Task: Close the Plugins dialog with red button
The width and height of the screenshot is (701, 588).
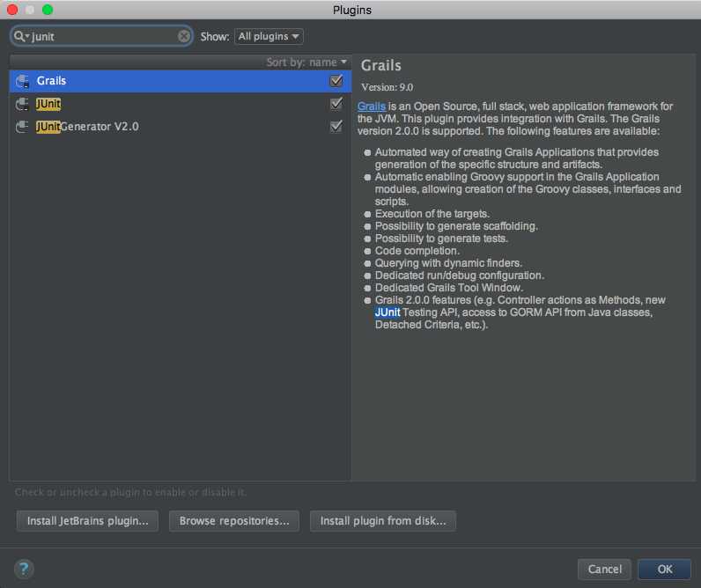Action: [12, 10]
